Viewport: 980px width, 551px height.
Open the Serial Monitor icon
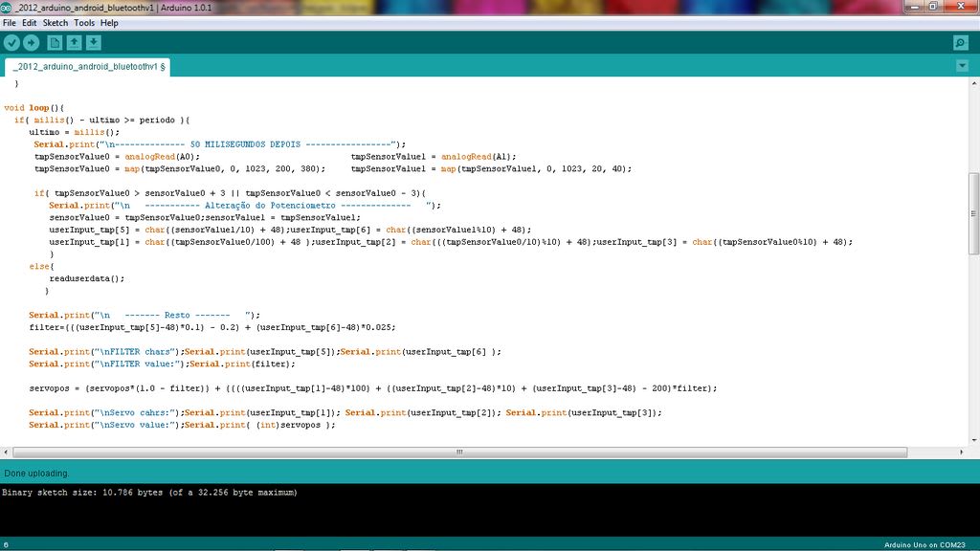959,42
